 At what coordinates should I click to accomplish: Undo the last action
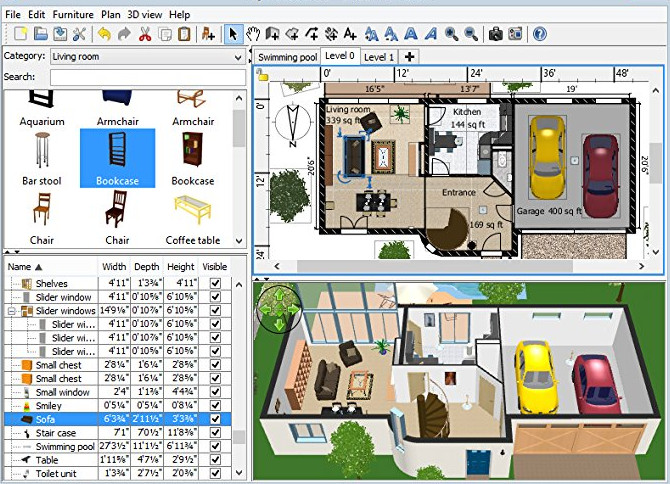tap(104, 34)
